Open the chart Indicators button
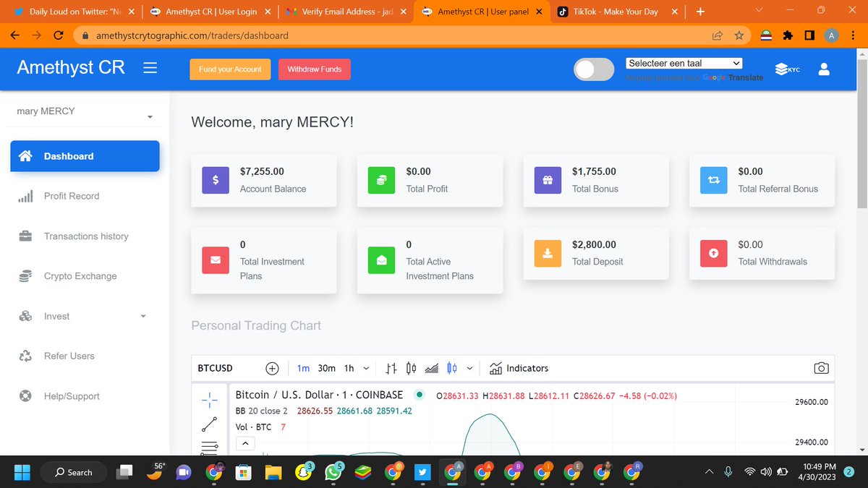The height and width of the screenshot is (488, 868). pyautogui.click(x=519, y=368)
